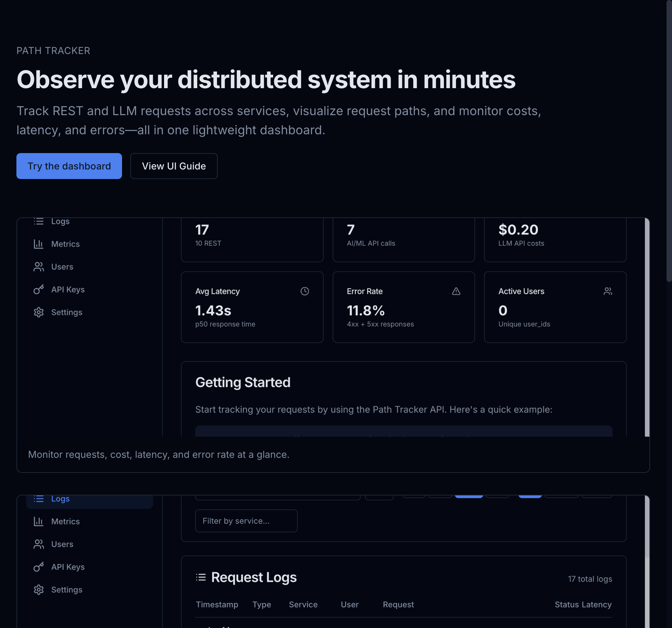Click the Request Logs heading
The width and height of the screenshot is (672, 628).
point(254,577)
